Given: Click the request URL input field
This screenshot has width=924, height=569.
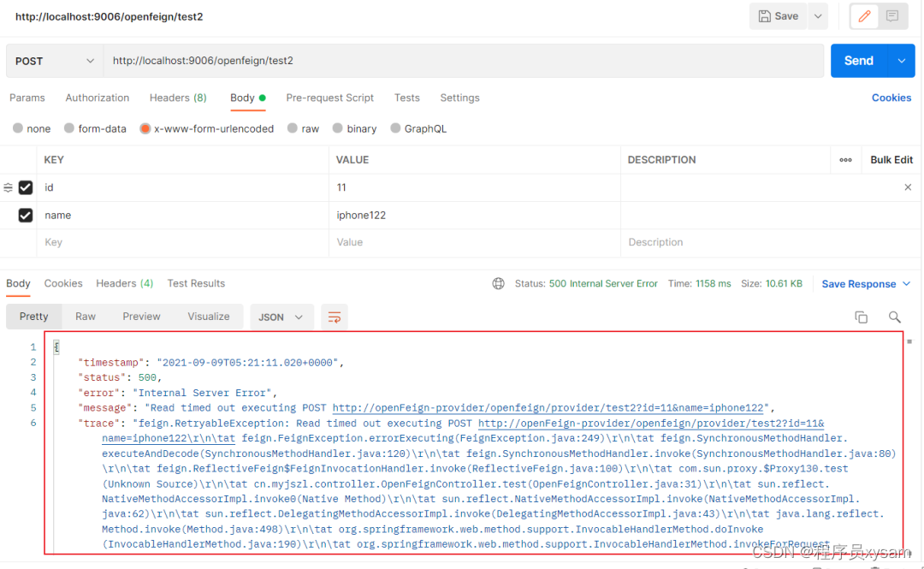Looking at the screenshot, I should click(x=464, y=61).
